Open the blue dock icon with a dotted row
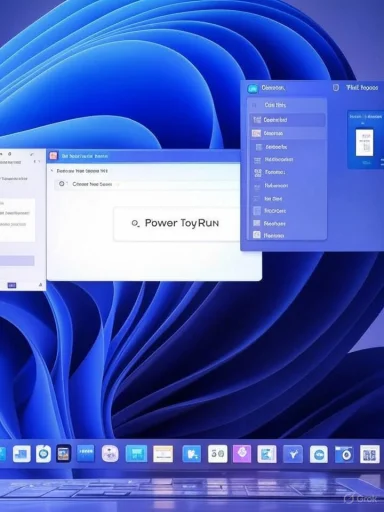 85,453
